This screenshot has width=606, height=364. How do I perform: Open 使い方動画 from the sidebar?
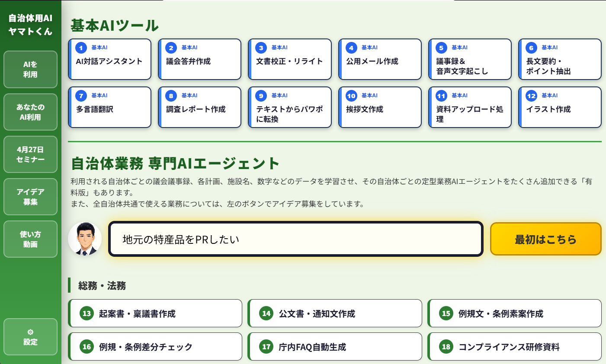30,239
